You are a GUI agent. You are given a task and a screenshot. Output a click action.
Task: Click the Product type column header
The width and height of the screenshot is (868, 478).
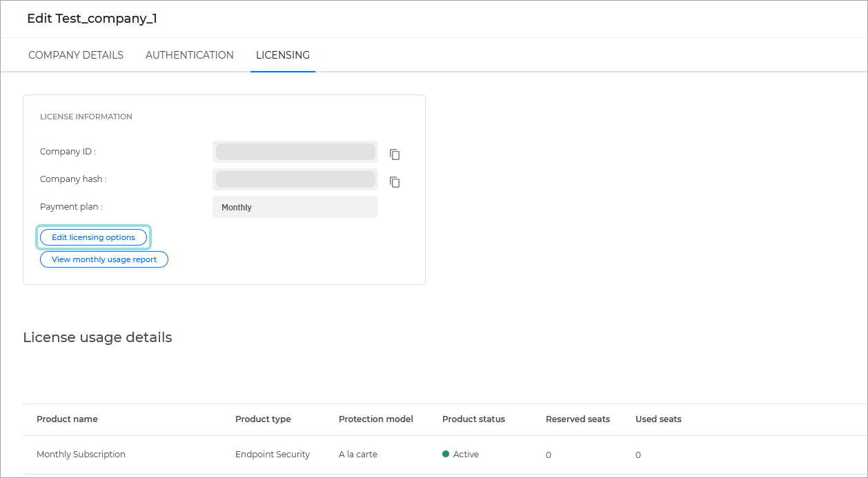[263, 419]
